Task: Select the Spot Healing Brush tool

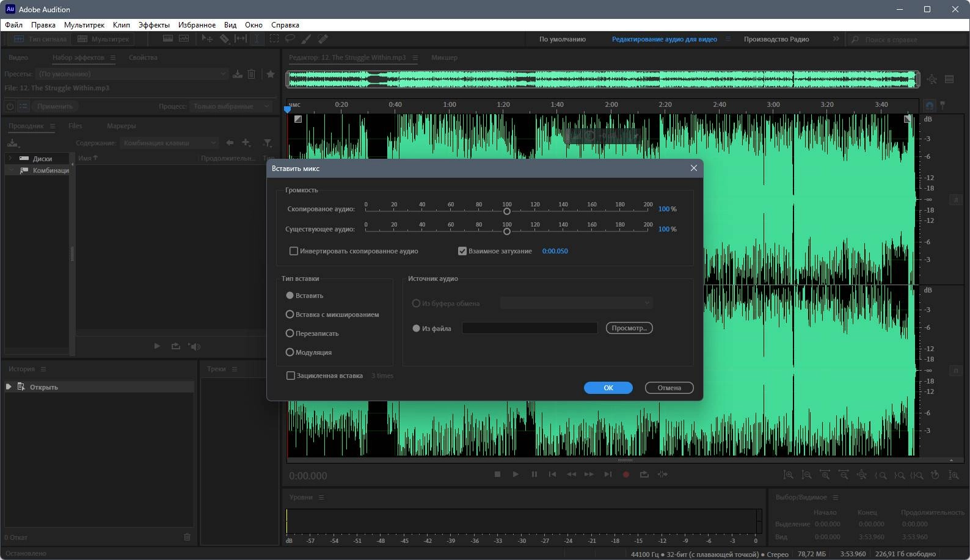Action: 323,39
